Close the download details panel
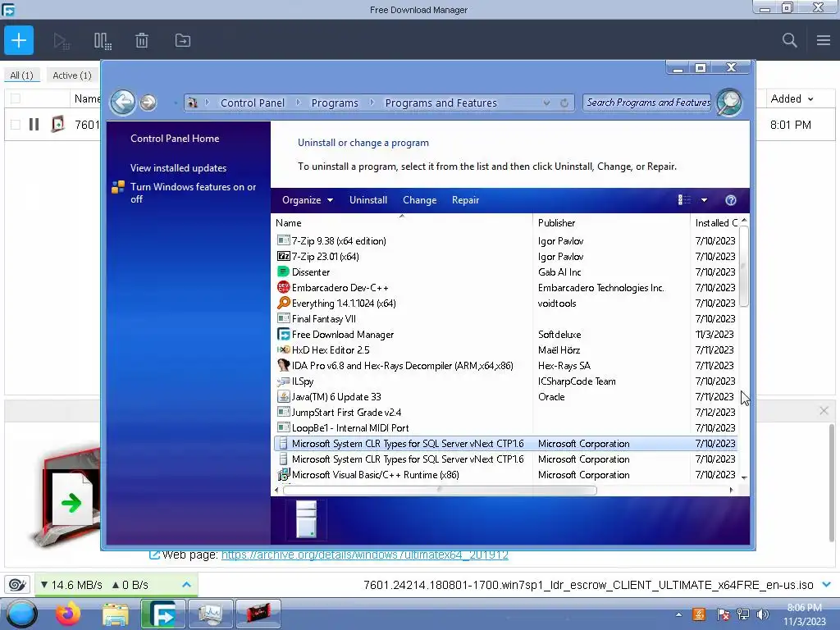Image resolution: width=840 pixels, height=630 pixels. tap(824, 410)
